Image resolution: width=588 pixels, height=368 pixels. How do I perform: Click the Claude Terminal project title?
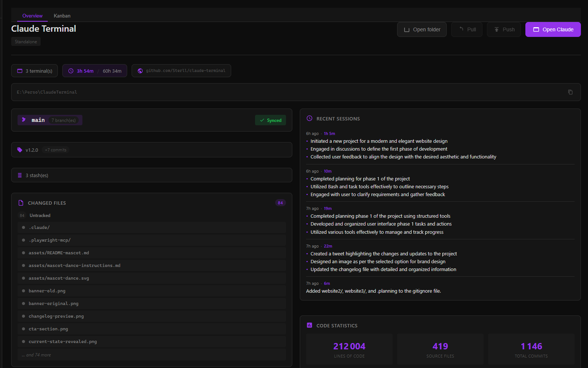click(x=44, y=29)
